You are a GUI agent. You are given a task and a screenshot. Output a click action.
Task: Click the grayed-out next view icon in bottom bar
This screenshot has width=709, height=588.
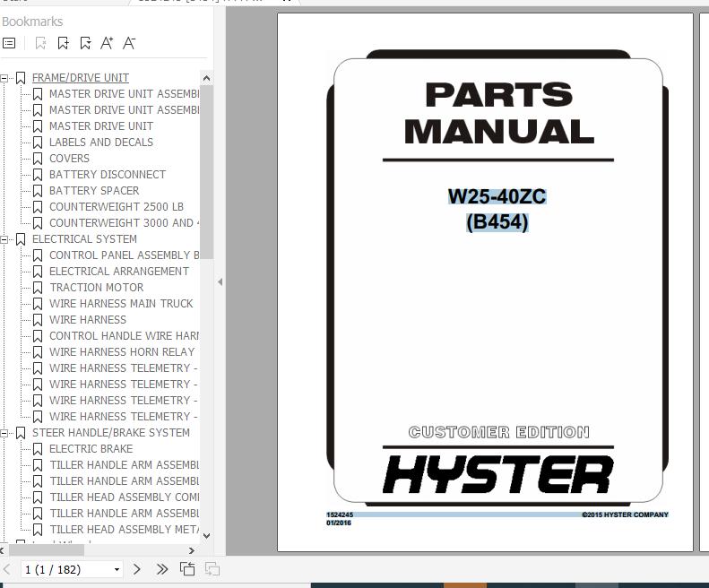(212, 568)
